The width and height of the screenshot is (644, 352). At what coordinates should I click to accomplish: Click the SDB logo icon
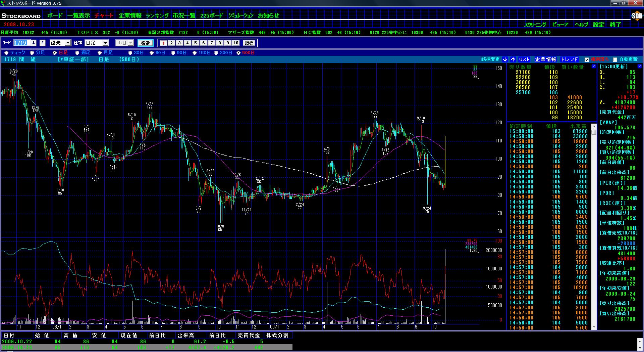point(637,16)
